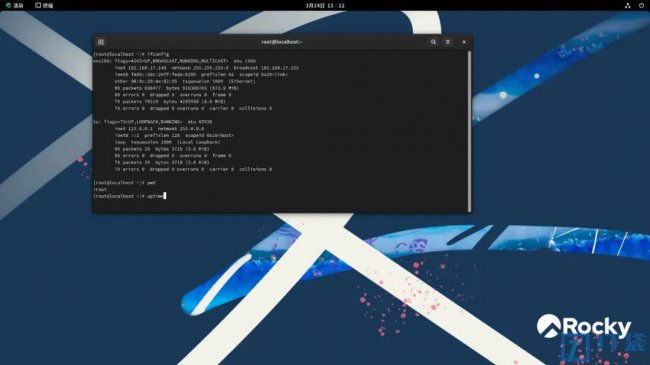Image resolution: width=650 pixels, height=365 pixels.
Task: Click the 'inet 192.168.17.149' address line
Action: (207, 68)
